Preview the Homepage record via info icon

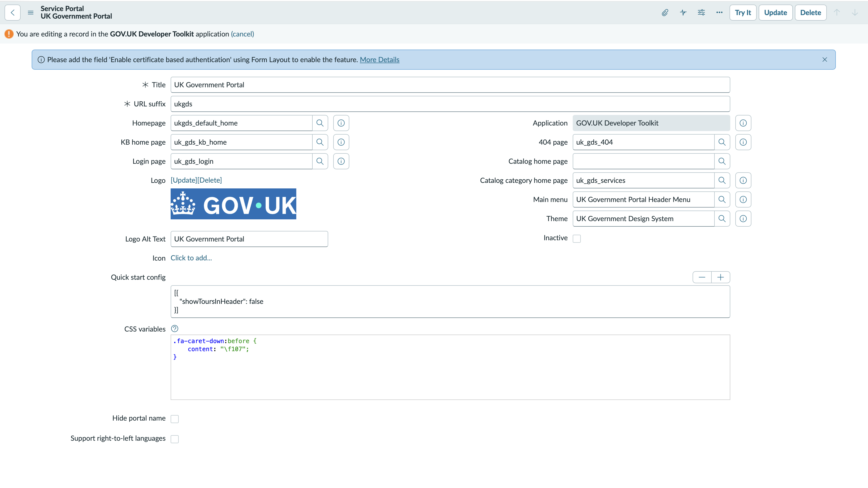pos(341,123)
